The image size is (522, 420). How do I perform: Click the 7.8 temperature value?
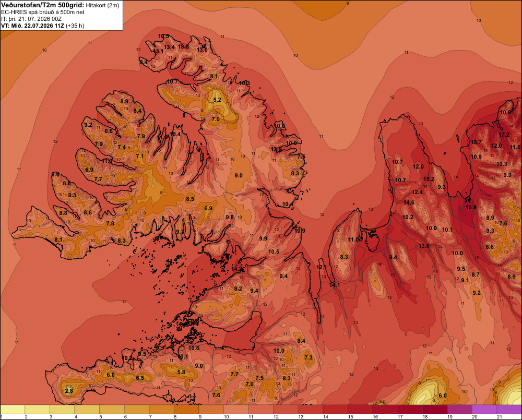coord(110,224)
